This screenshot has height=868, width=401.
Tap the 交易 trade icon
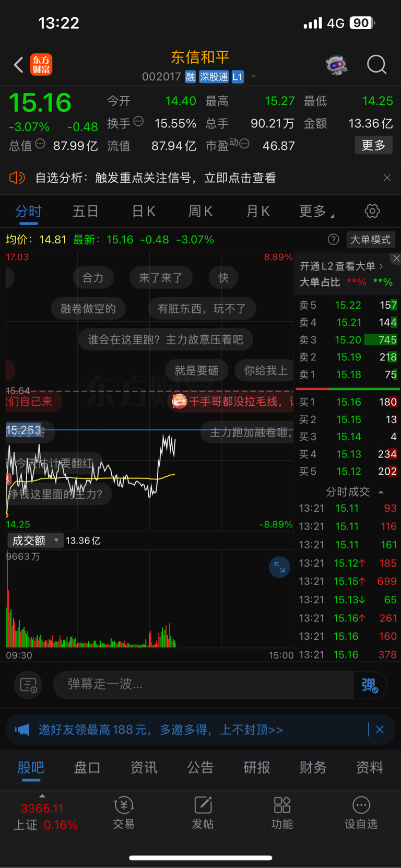pyautogui.click(x=124, y=813)
